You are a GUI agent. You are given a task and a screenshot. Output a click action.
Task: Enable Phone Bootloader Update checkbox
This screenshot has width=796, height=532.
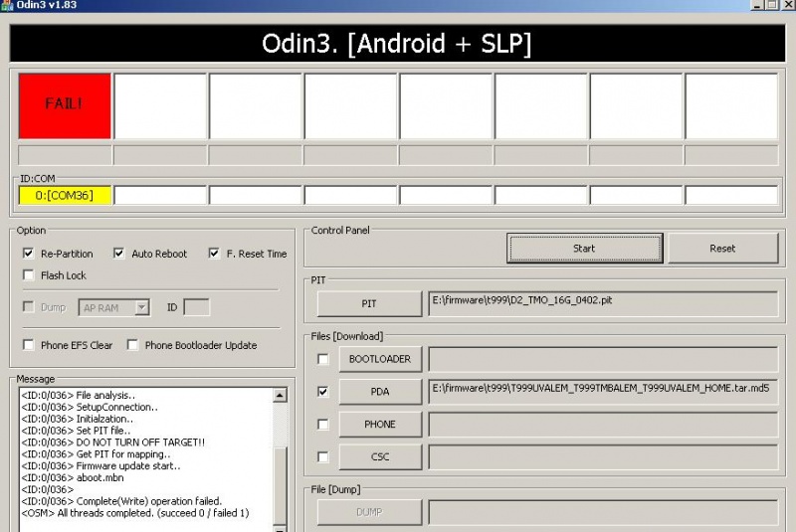click(x=132, y=345)
